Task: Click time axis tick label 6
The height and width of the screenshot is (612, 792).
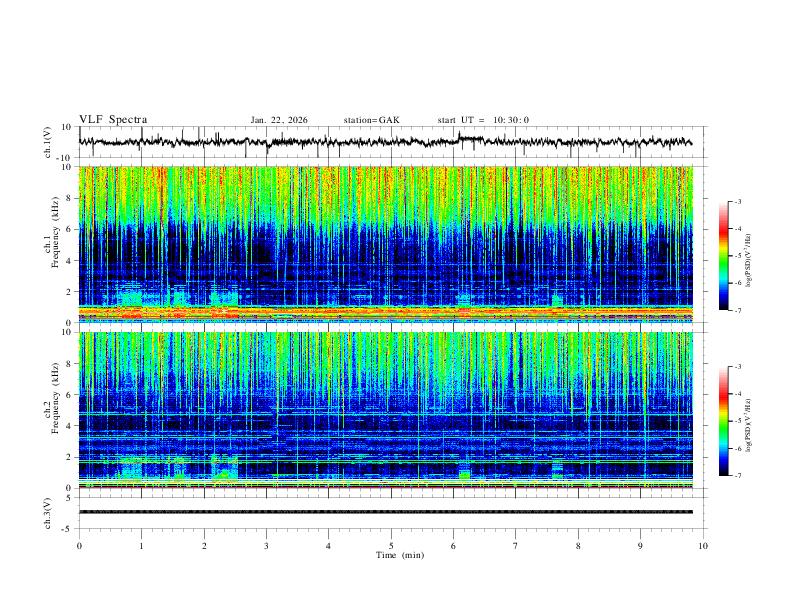Action: pyautogui.click(x=454, y=546)
